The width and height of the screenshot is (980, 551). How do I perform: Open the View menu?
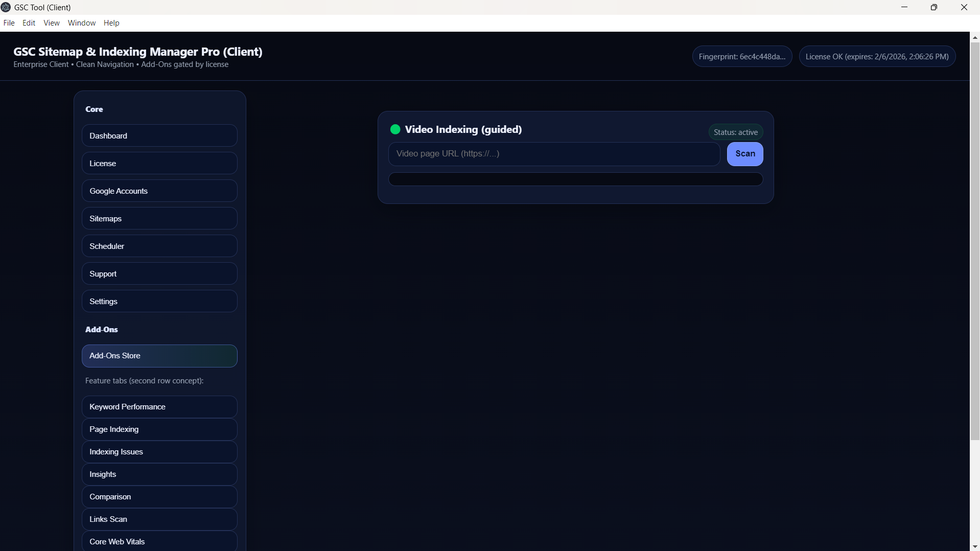tap(51, 23)
